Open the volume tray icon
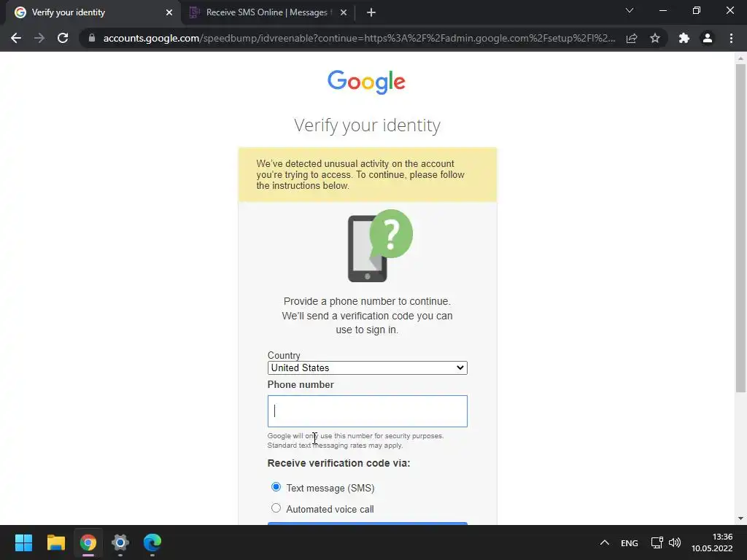This screenshot has width=747, height=560. (675, 542)
